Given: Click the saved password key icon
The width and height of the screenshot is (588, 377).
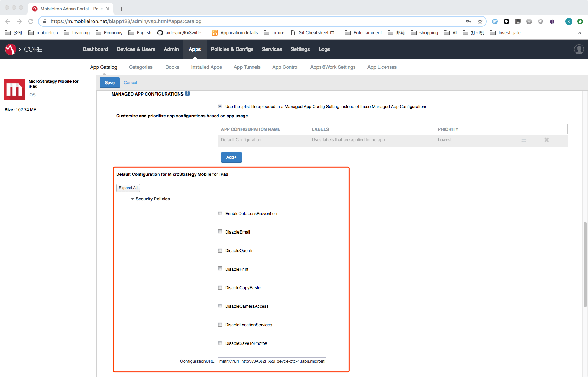Looking at the screenshot, I should (469, 21).
